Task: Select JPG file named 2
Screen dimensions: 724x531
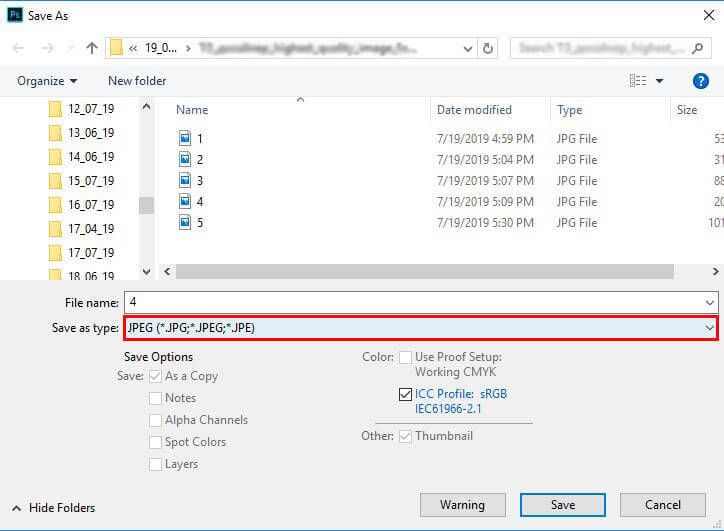Action: pos(191,159)
